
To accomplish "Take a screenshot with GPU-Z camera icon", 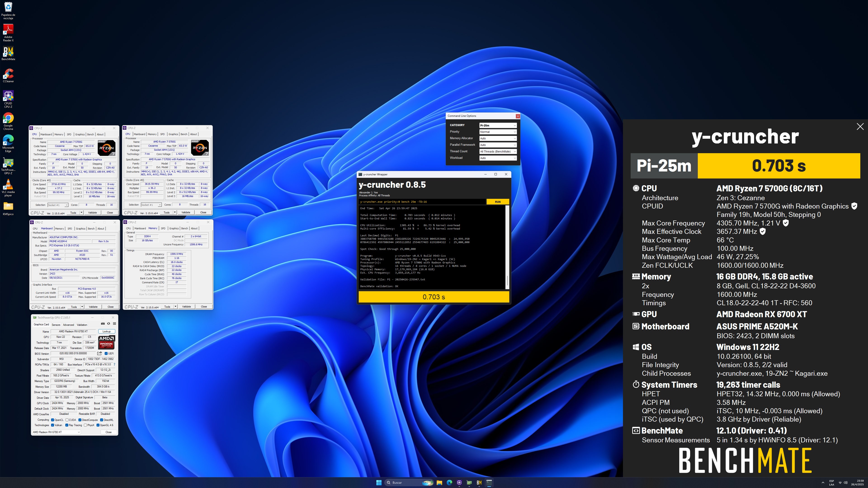I will coord(103,324).
